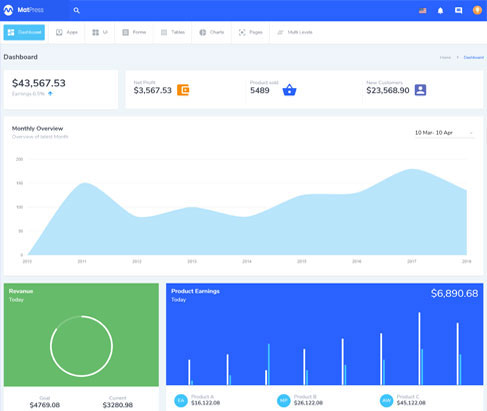This screenshot has height=411, width=487.
Task: Expand the Multi Levels menu
Action: (295, 32)
